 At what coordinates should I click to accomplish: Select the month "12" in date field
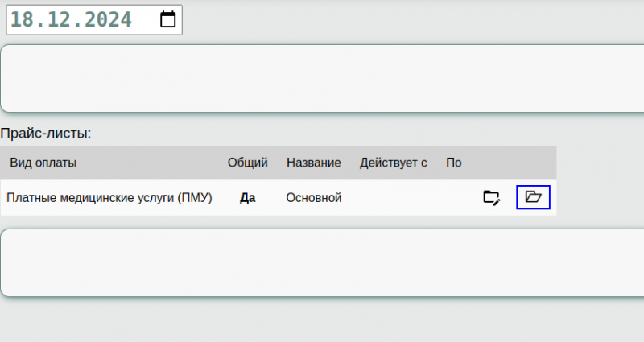tap(56, 20)
